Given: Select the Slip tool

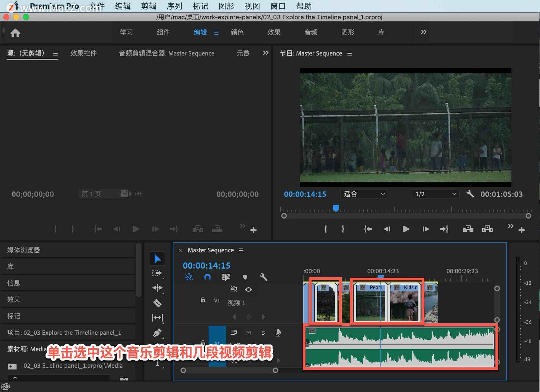Looking at the screenshot, I should point(157,318).
